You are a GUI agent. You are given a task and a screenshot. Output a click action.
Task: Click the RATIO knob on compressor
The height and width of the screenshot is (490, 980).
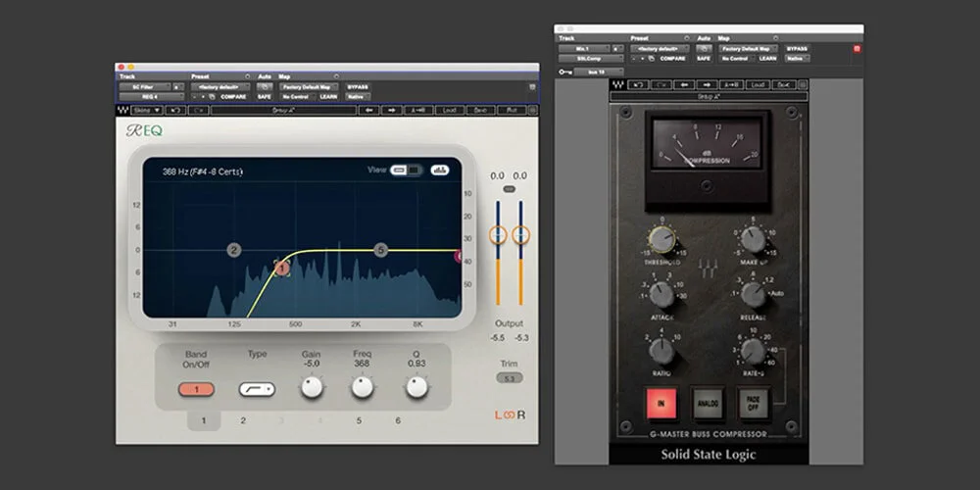(661, 351)
